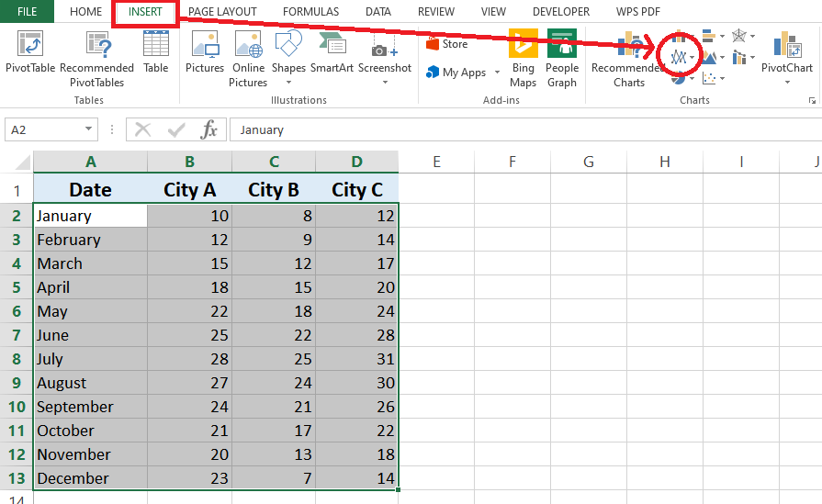Image resolution: width=822 pixels, height=504 pixels.
Task: Select column F header
Action: (x=512, y=162)
